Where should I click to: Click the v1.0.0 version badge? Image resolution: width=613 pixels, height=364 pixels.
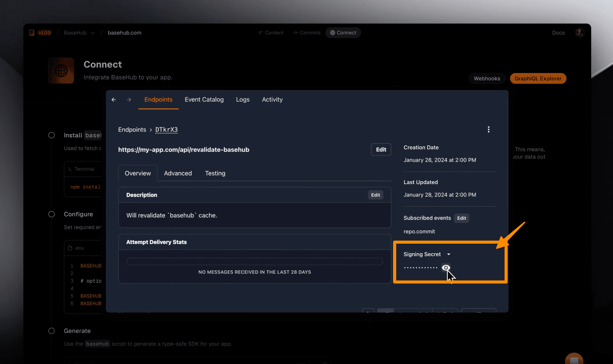pyautogui.click(x=44, y=33)
